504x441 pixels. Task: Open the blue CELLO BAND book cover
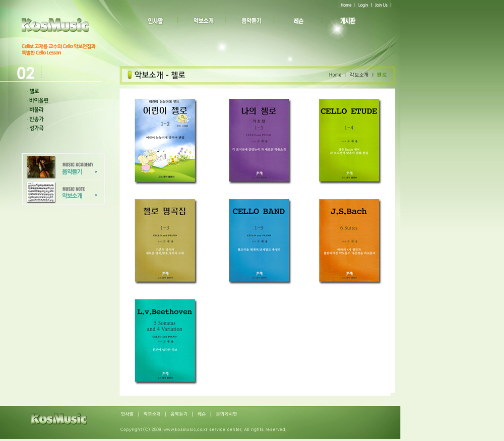click(259, 240)
